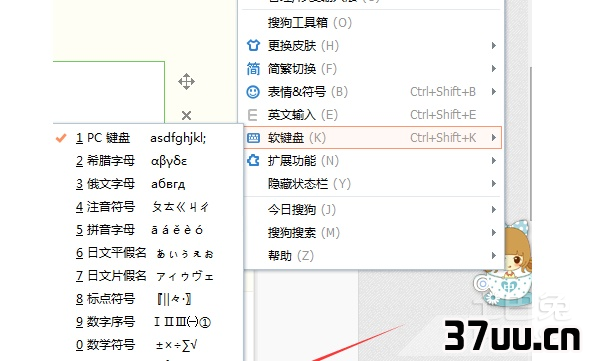Select 8 标点符号 soft keyboard

tap(147, 299)
